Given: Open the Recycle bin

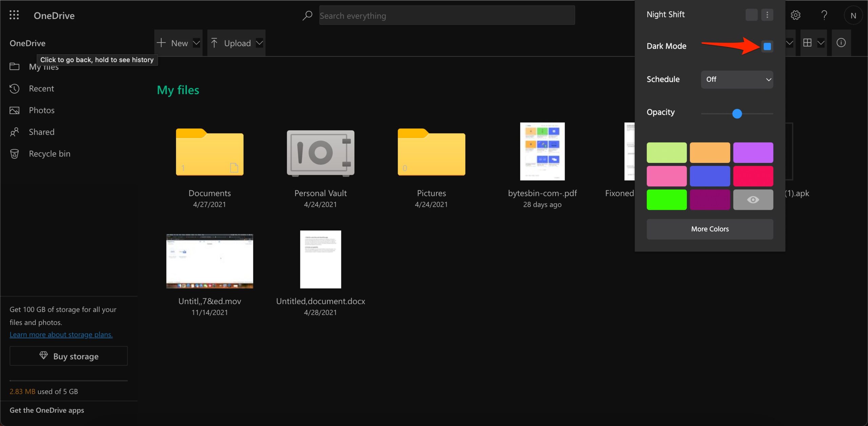Looking at the screenshot, I should pos(49,153).
